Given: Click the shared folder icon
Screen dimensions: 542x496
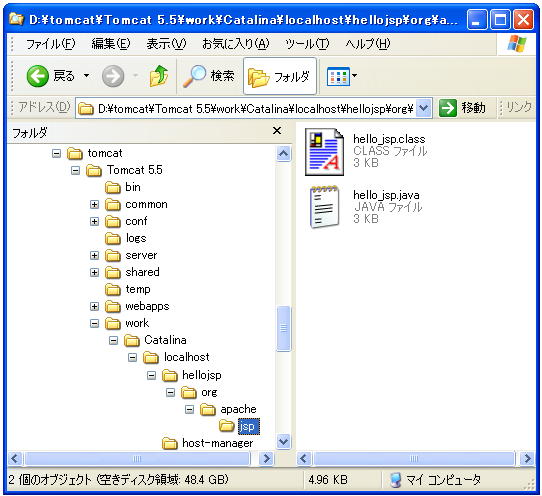Looking at the screenshot, I should pos(113,272).
